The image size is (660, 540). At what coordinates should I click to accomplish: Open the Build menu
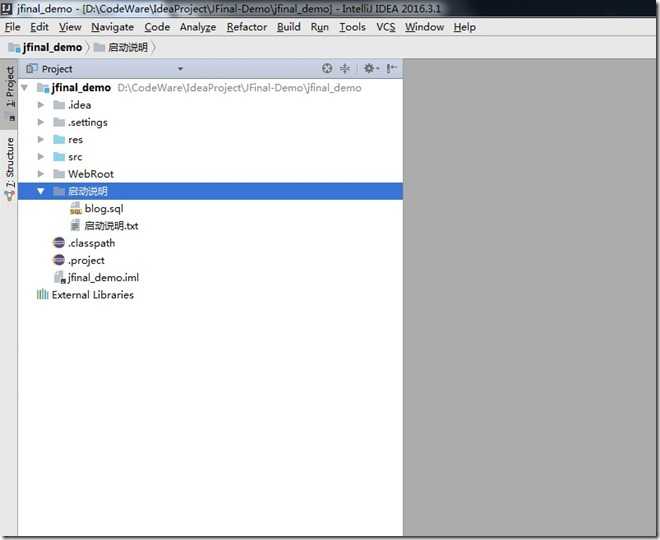(x=289, y=27)
